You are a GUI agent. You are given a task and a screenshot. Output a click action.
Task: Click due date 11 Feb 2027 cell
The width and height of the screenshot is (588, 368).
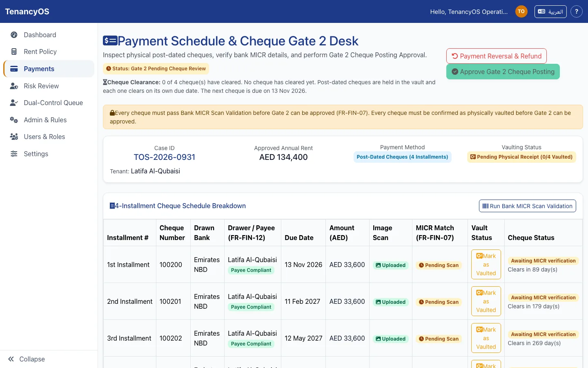(303, 301)
